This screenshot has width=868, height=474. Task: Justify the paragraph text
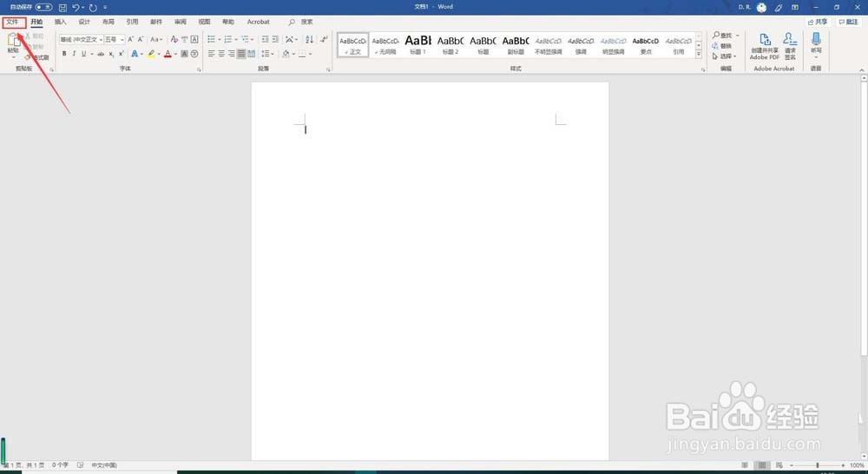coord(240,54)
